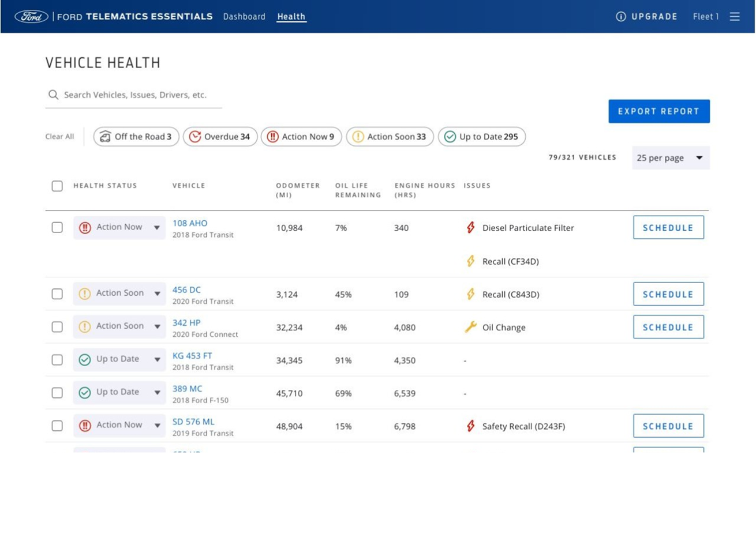Open the hamburger menu icon
This screenshot has width=756, height=549.
(735, 17)
